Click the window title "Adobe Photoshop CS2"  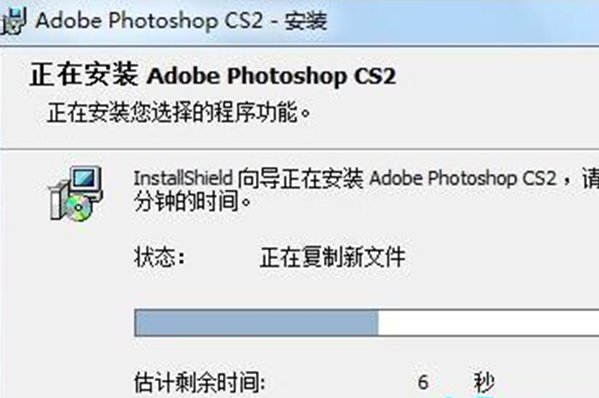pos(149,20)
